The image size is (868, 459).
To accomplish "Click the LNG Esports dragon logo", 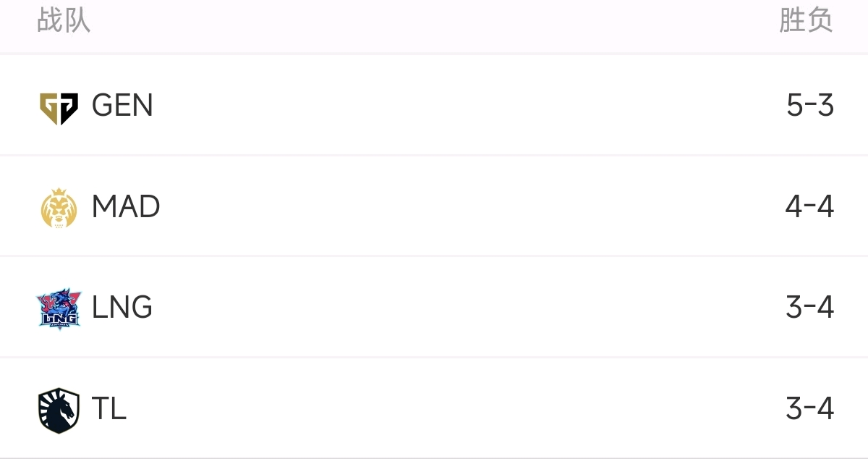I will (59, 309).
